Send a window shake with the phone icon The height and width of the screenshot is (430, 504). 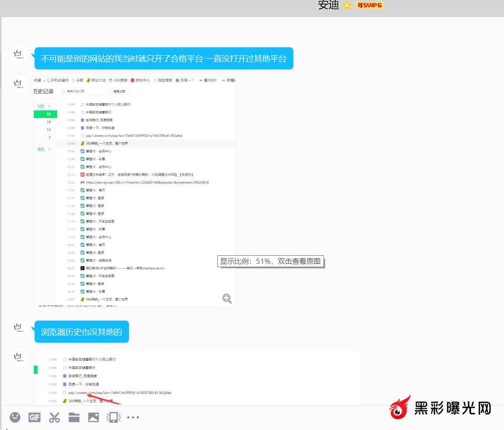coord(113,418)
